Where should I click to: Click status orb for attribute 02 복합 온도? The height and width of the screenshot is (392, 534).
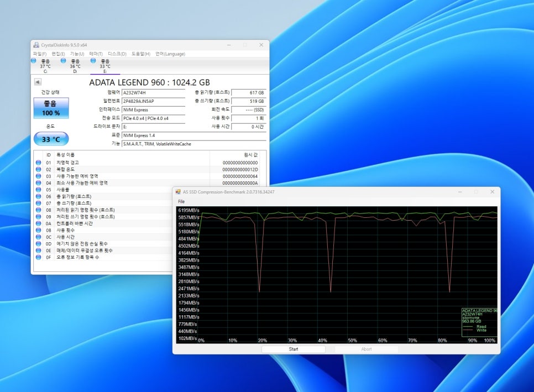39,169
